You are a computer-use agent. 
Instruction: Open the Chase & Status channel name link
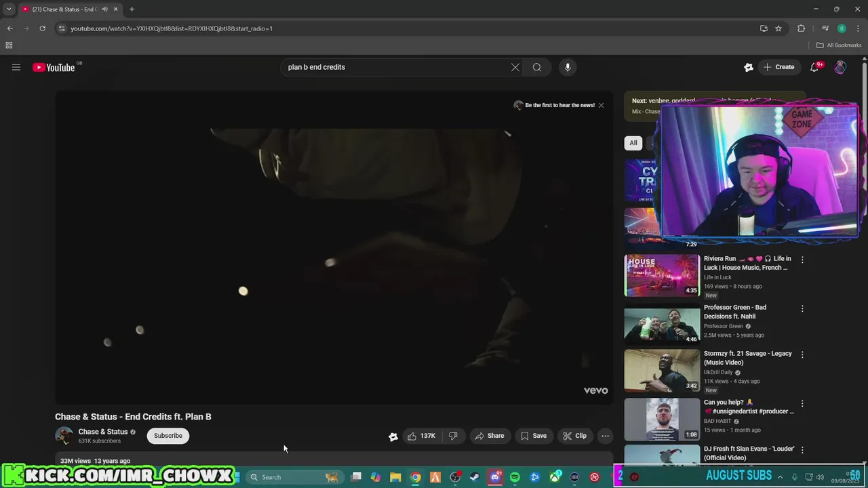pos(103,432)
